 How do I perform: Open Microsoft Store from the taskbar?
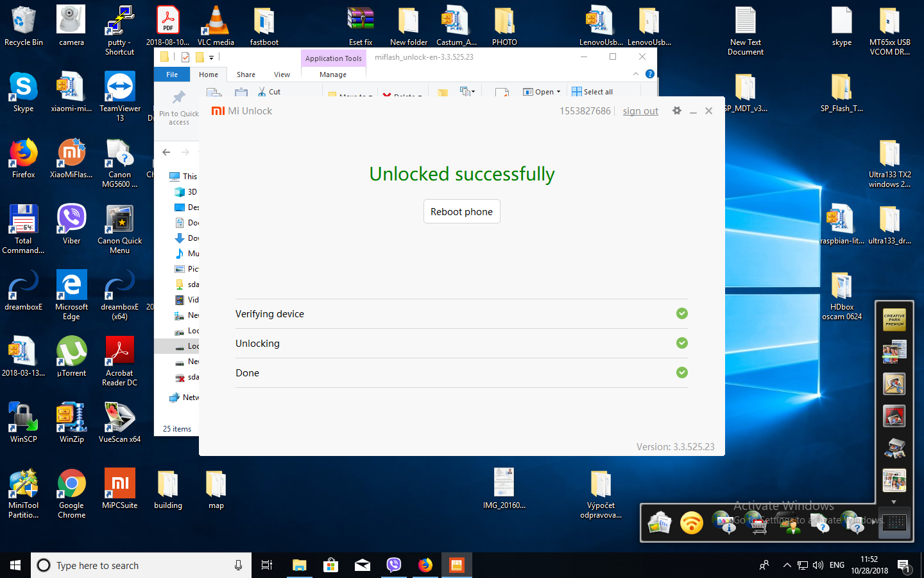(x=330, y=565)
